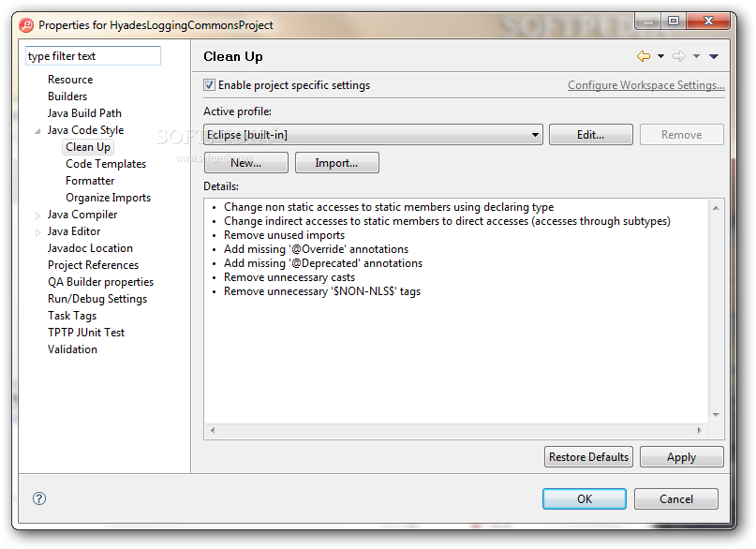756x549 pixels.
Task: Minimize the Properties dialog window
Action: click(648, 21)
